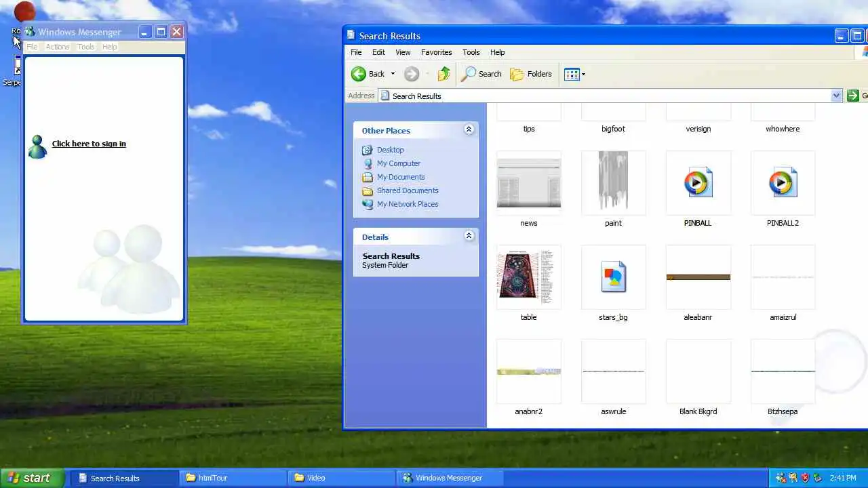Viewport: 868px width, 488px height.
Task: Expand the Address bar dropdown arrow
Action: coord(836,96)
